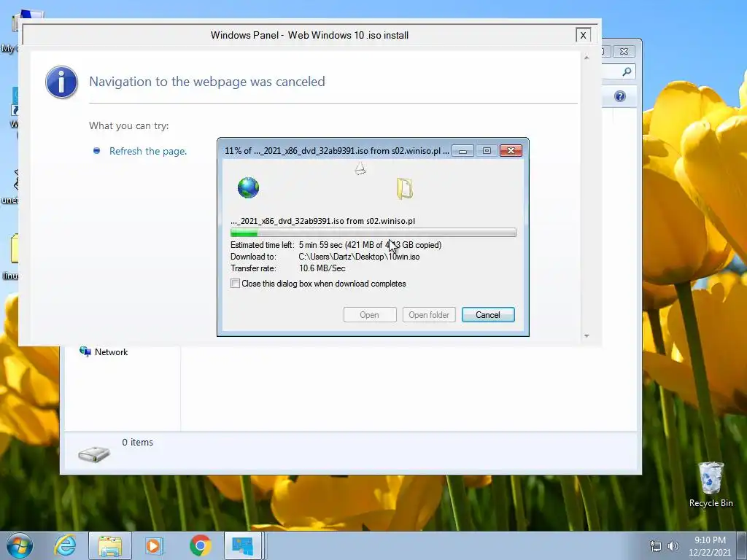The image size is (747, 560).
Task: Select the Windows Panel taskbar button
Action: 243,545
